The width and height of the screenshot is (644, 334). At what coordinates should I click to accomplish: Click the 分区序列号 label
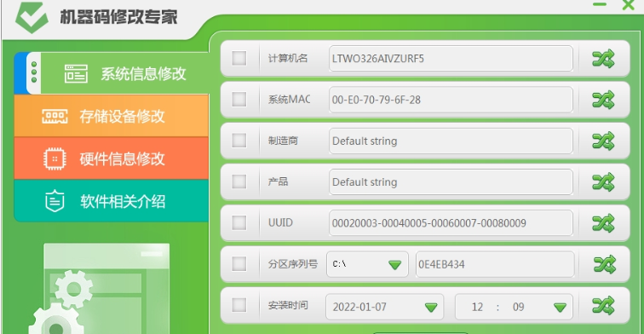[293, 264]
